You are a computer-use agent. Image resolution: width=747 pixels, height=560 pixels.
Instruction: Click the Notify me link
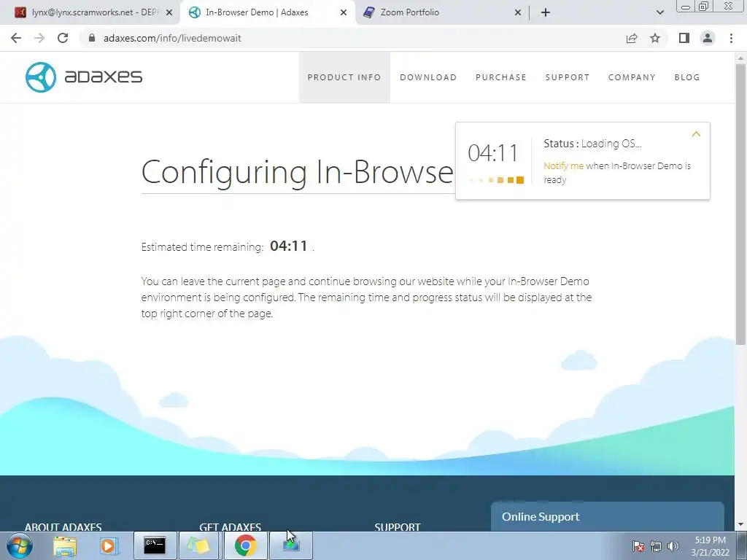click(563, 166)
